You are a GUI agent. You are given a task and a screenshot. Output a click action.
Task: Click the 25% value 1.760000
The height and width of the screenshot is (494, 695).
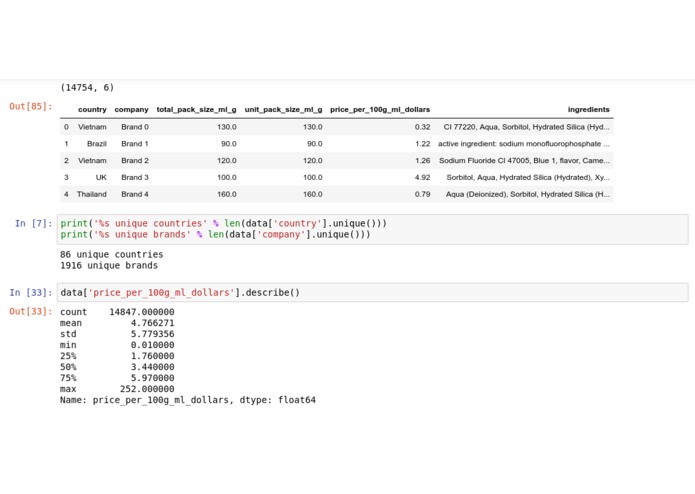[x=152, y=356]
